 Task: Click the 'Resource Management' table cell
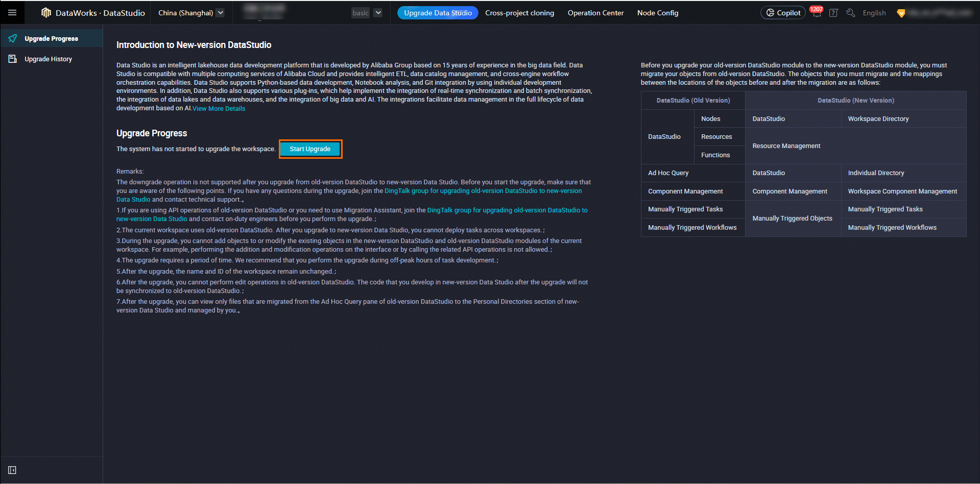(856, 146)
